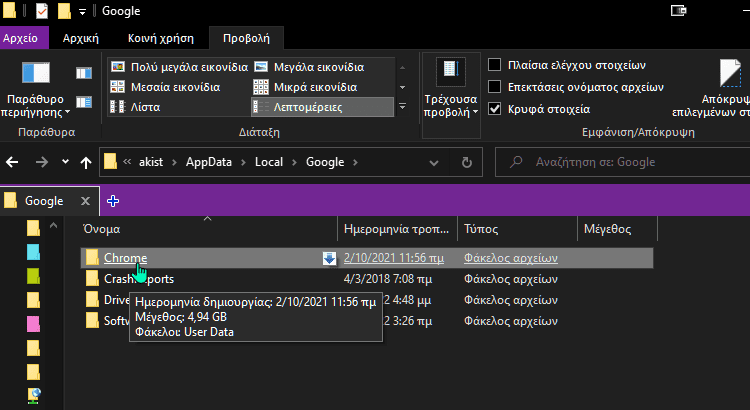This screenshot has width=750, height=410.
Task: Expand the layout gallery more options
Action: tap(403, 107)
